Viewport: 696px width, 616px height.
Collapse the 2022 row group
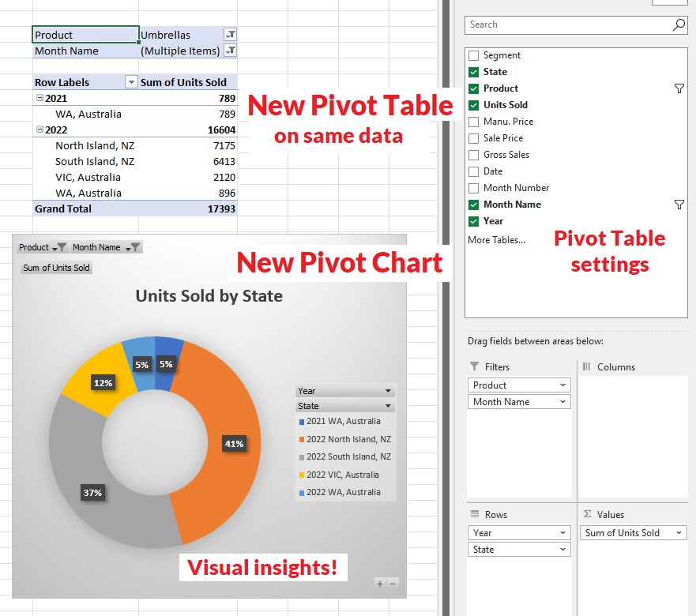[x=40, y=130]
